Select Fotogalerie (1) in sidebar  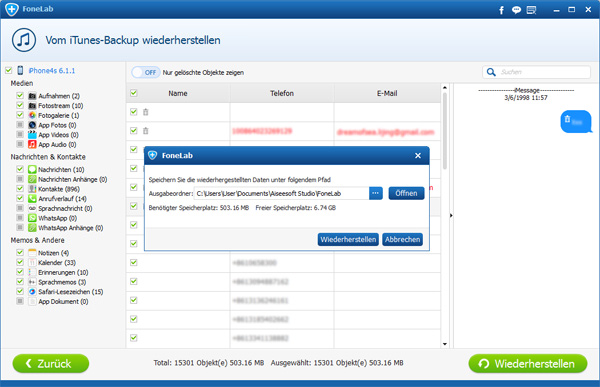[x=59, y=115]
